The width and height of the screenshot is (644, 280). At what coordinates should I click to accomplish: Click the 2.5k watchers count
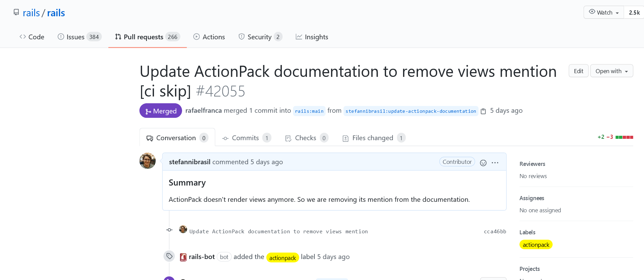pos(634,13)
